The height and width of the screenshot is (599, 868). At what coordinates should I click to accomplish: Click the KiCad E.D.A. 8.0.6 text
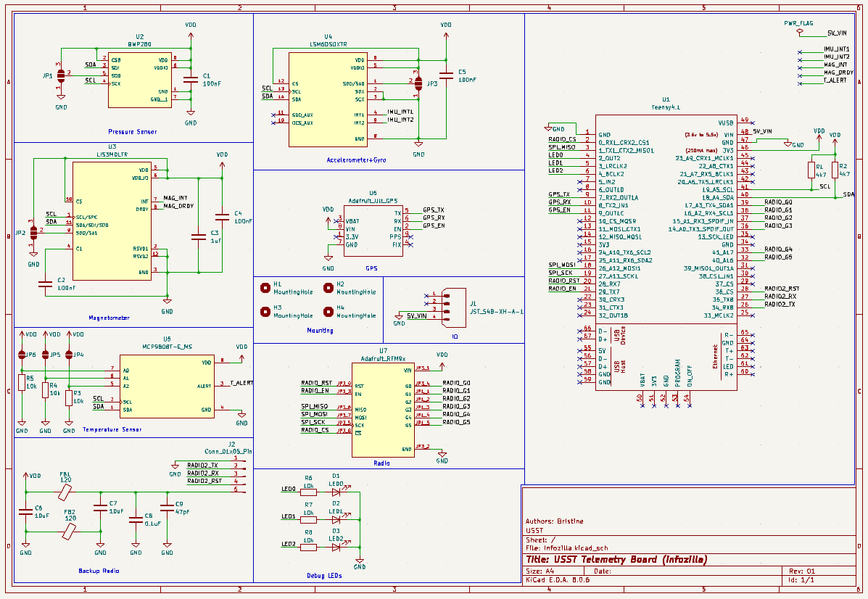[558, 580]
